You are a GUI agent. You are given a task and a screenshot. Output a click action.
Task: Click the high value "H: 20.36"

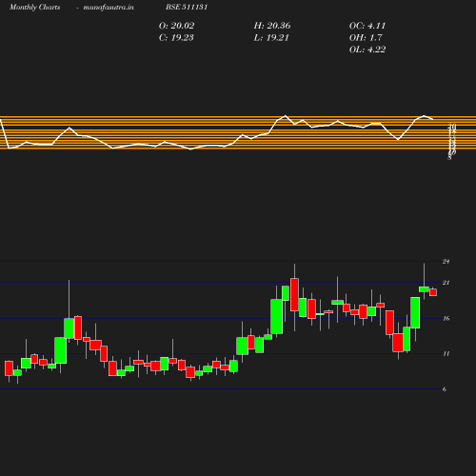(x=272, y=26)
